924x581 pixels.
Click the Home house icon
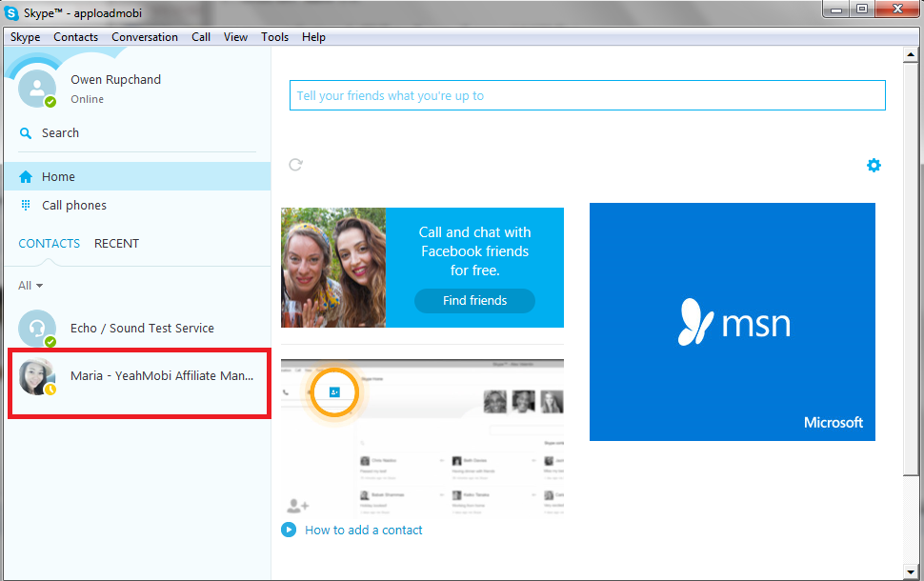pos(26,177)
